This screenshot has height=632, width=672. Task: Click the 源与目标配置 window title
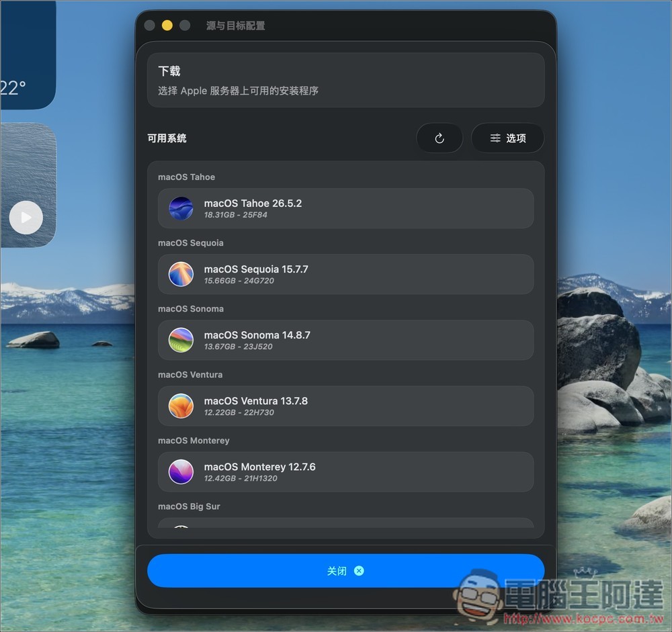235,26
